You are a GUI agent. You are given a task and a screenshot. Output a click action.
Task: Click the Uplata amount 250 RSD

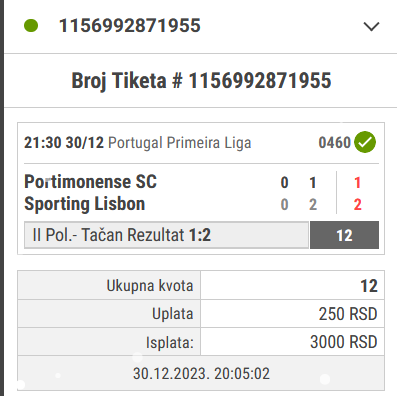point(348,314)
